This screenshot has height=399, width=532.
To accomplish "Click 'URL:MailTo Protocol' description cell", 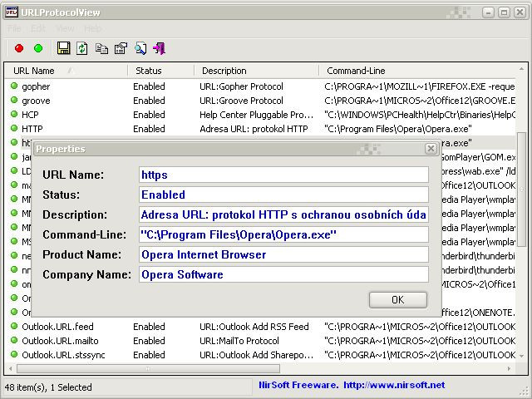I will click(x=239, y=341).
